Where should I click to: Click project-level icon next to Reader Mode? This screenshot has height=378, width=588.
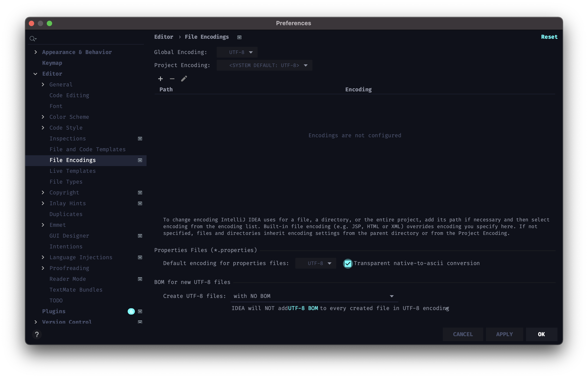tap(140, 279)
